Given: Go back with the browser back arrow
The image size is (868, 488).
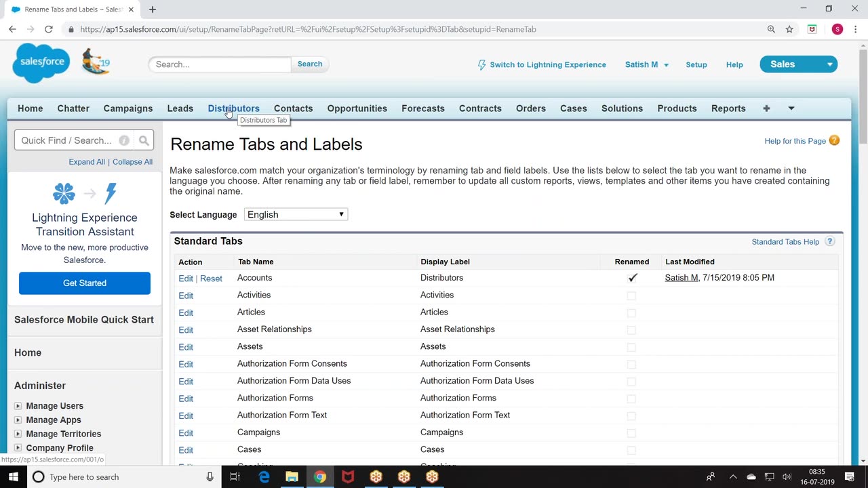Looking at the screenshot, I should pyautogui.click(x=12, y=29).
